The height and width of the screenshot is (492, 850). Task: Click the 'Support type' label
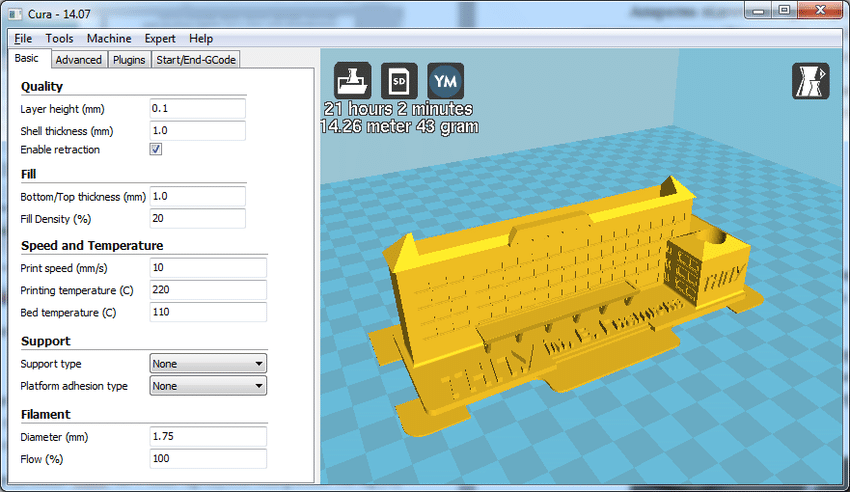point(51,364)
